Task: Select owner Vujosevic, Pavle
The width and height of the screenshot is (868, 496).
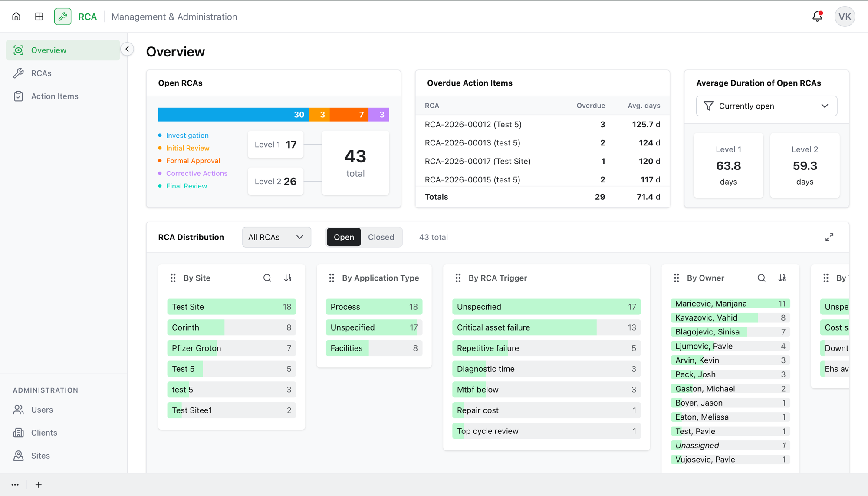Action: [730, 460]
